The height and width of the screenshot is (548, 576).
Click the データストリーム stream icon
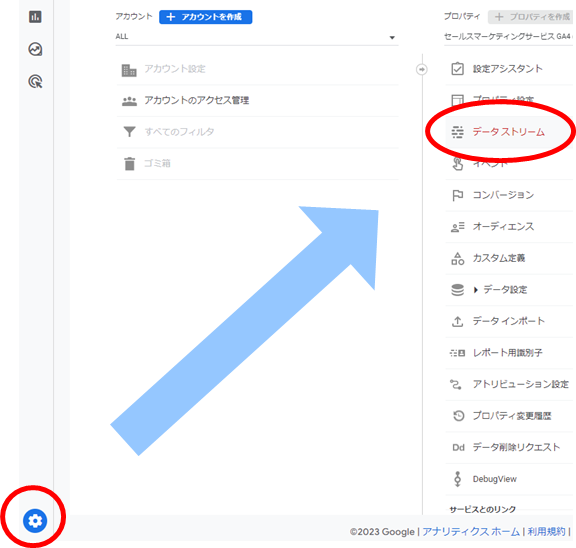tap(457, 132)
